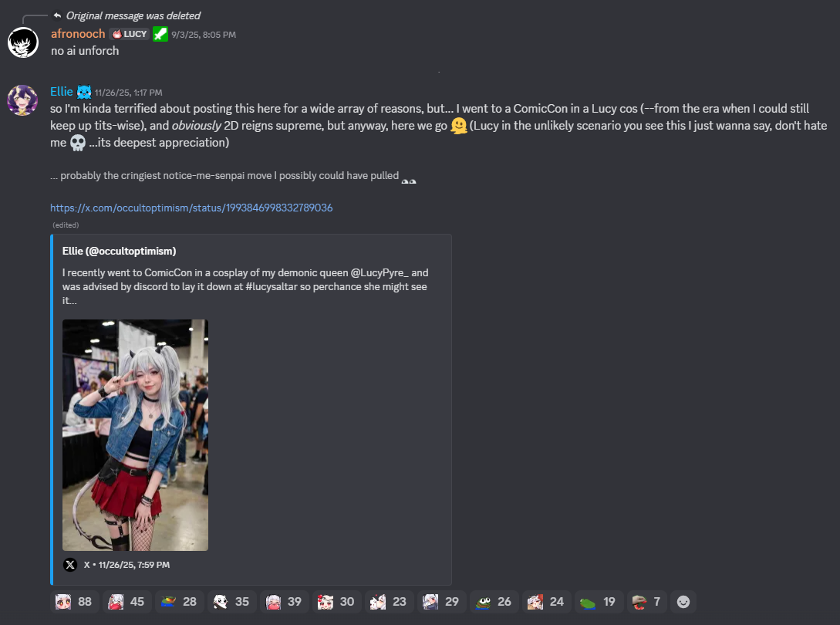840x625 pixels.
Task: Toggle the reaction with 7 count
Action: pyautogui.click(x=646, y=601)
